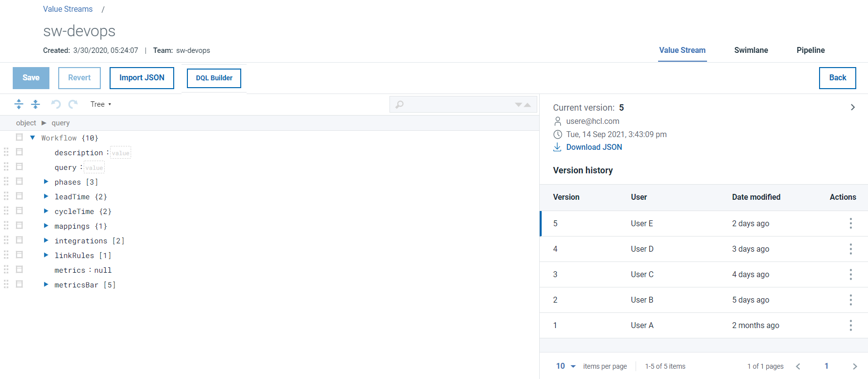The image size is (868, 379).
Task: Grab the drag handle of phases row
Action: tap(6, 181)
